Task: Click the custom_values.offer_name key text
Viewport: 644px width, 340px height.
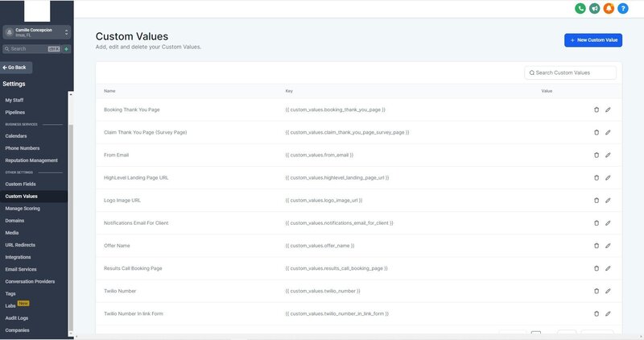Action: pos(320,246)
